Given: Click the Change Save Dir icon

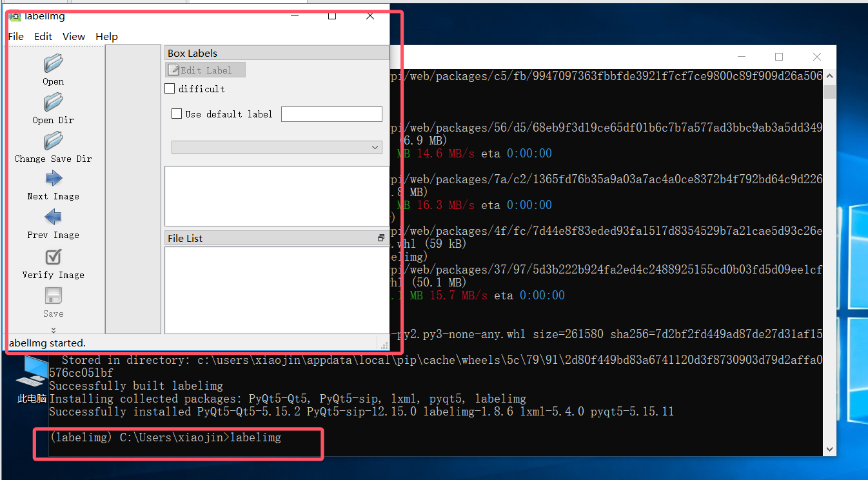Looking at the screenshot, I should [53, 141].
